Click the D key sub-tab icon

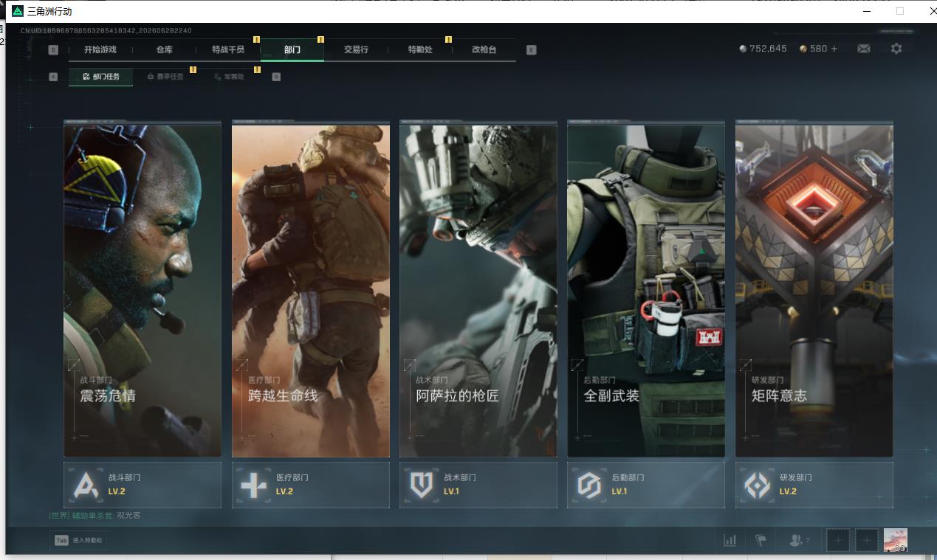(276, 77)
